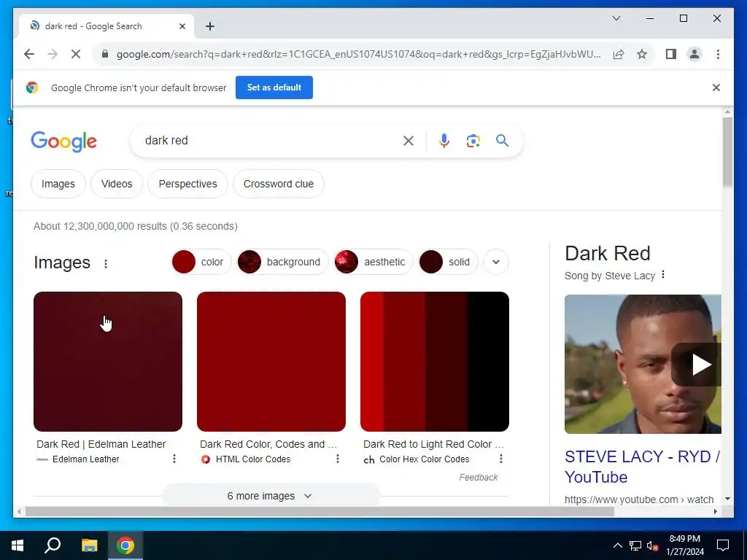Open options for Color Hex Color Codes result
The width and height of the screenshot is (747, 560).
[x=500, y=459]
